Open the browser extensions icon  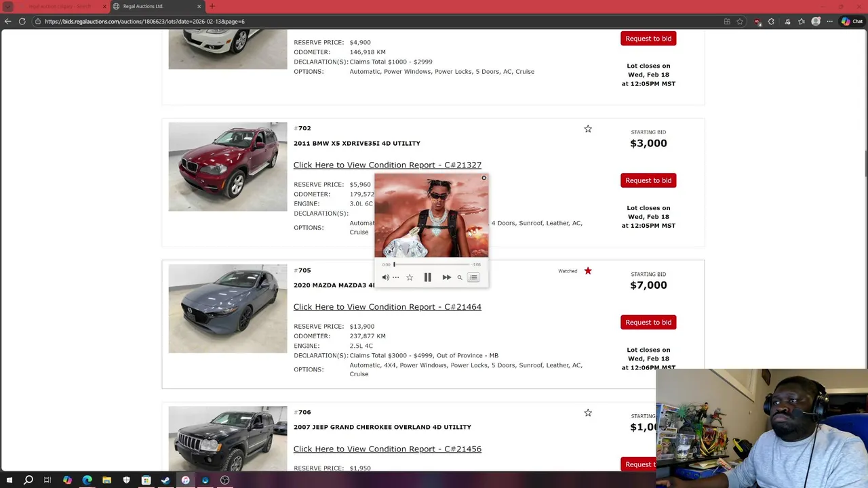click(771, 21)
